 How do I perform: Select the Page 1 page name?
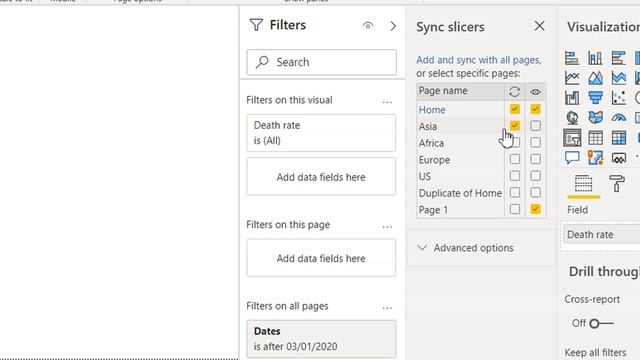point(433,210)
